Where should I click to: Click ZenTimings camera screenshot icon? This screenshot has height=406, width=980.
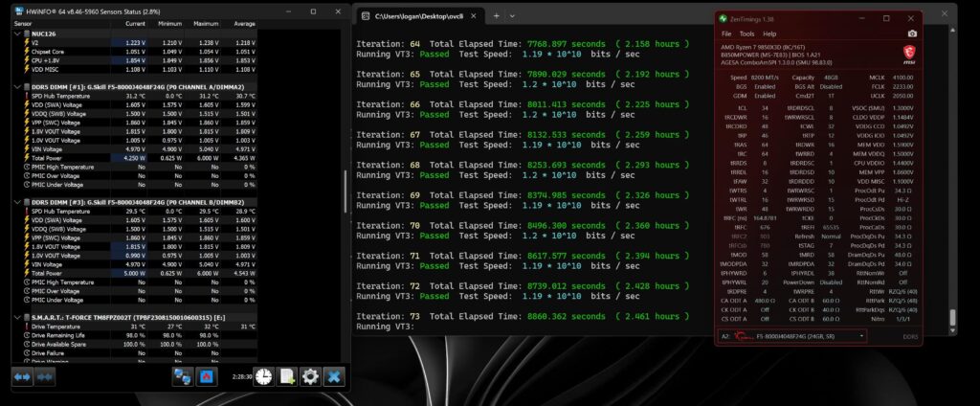912,34
